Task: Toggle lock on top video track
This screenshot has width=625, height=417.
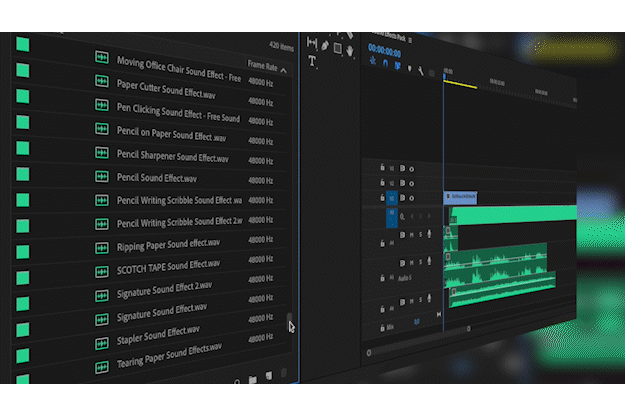Action: click(383, 167)
